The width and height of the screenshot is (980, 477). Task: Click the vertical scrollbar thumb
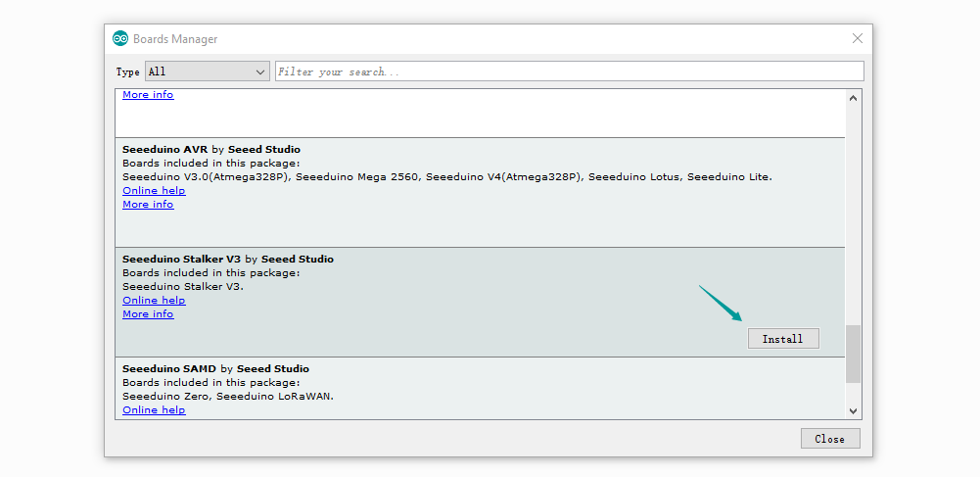[853, 354]
